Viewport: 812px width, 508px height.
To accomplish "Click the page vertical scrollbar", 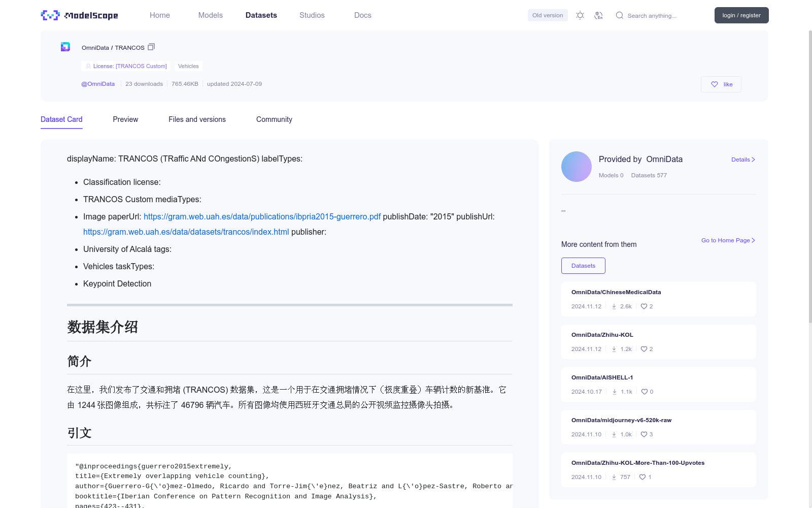I will [810, 176].
